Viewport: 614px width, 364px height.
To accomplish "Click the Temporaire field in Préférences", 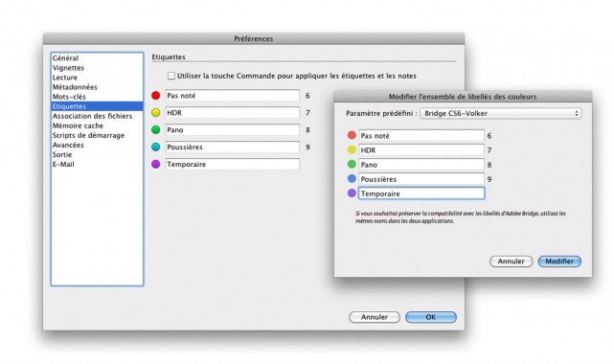I will click(x=232, y=165).
